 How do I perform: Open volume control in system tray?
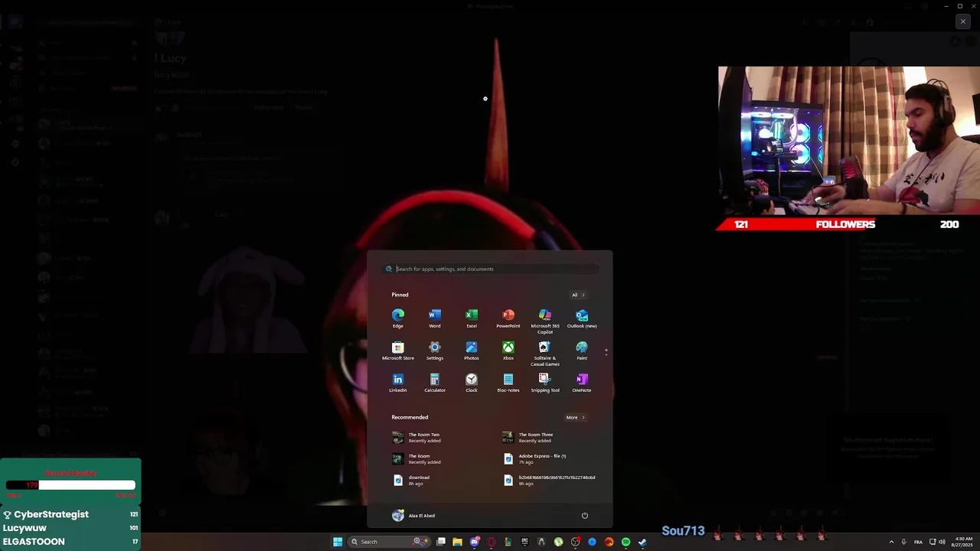point(942,542)
